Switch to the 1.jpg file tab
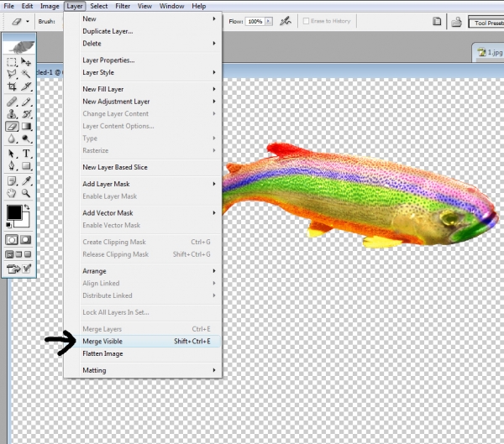This screenshot has height=444, width=504. tap(490, 52)
